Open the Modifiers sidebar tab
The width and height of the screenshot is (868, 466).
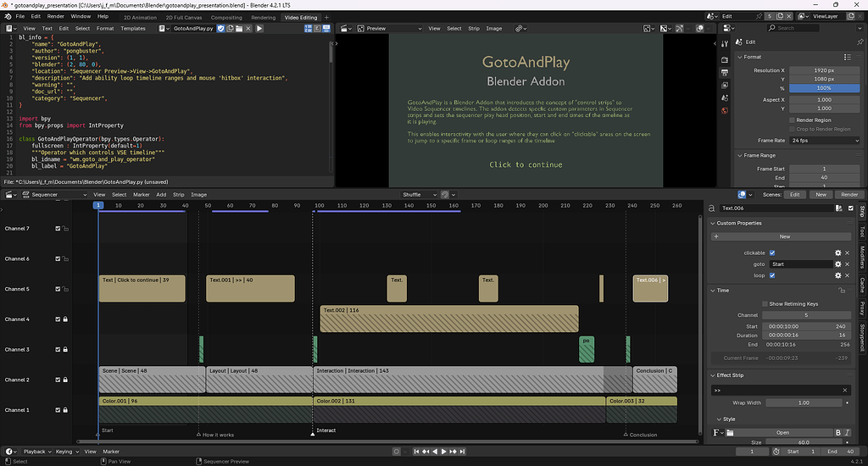[x=862, y=258]
